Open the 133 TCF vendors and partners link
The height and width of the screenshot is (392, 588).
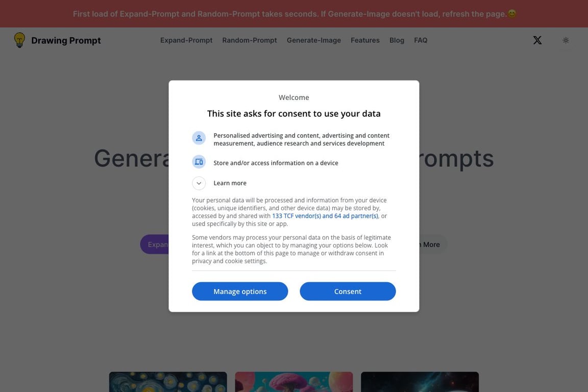click(325, 216)
